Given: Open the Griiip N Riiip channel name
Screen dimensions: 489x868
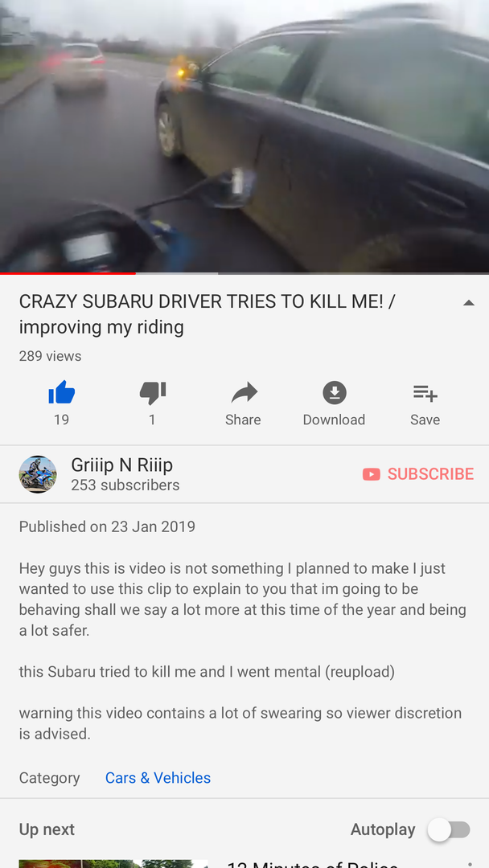Looking at the screenshot, I should coord(121,465).
